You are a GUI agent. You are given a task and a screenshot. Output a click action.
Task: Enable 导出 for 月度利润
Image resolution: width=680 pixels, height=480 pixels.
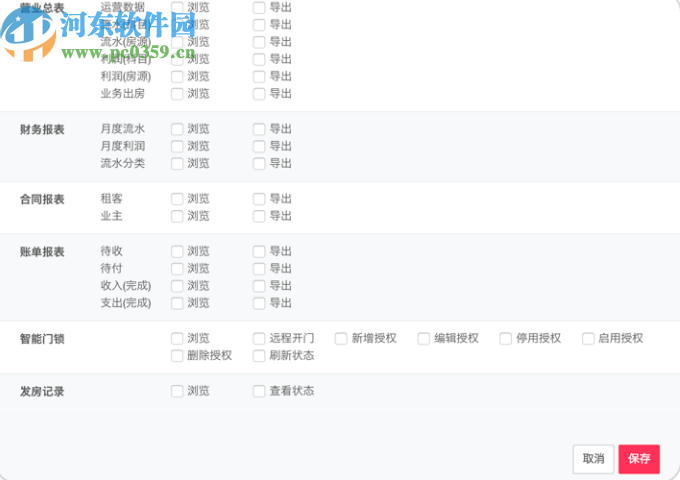(x=259, y=147)
